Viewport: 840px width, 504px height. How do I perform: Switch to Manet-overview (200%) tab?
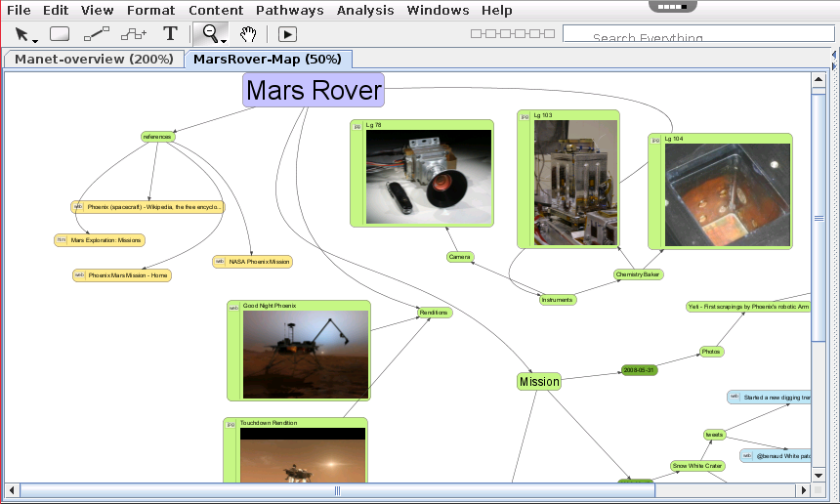[x=95, y=59]
